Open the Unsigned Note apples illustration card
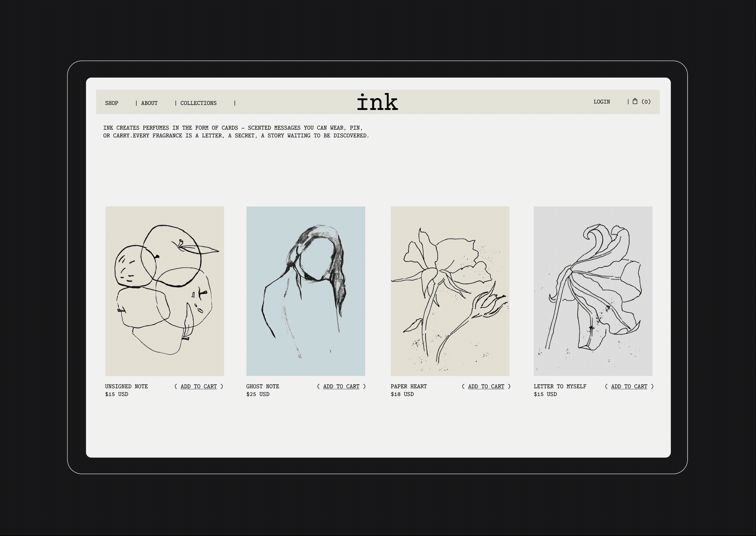 tap(165, 291)
